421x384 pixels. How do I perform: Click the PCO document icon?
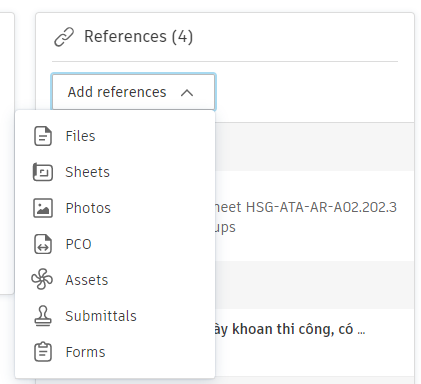pos(43,244)
